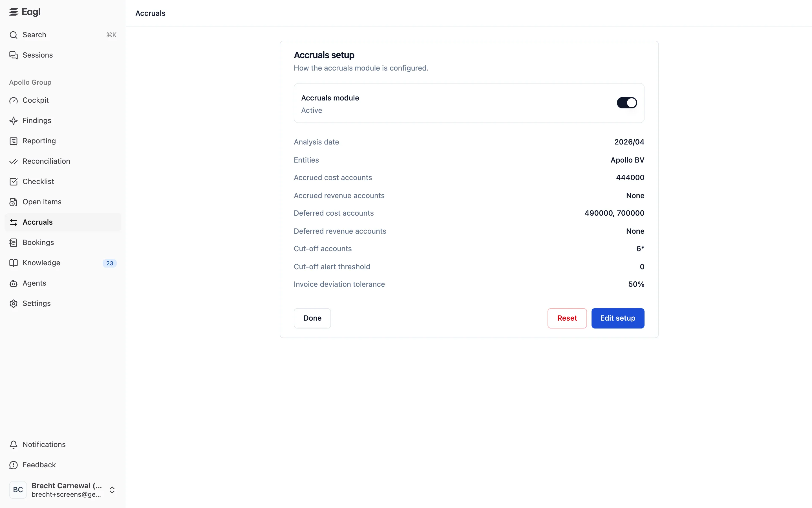Open the Cockpit page
Image resolution: width=812 pixels, height=508 pixels.
[x=63, y=100]
